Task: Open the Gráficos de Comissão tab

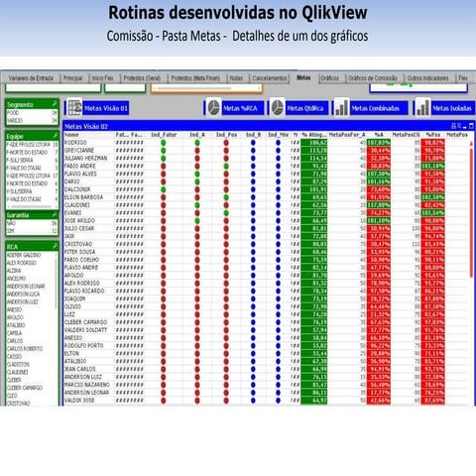Action: (x=373, y=78)
